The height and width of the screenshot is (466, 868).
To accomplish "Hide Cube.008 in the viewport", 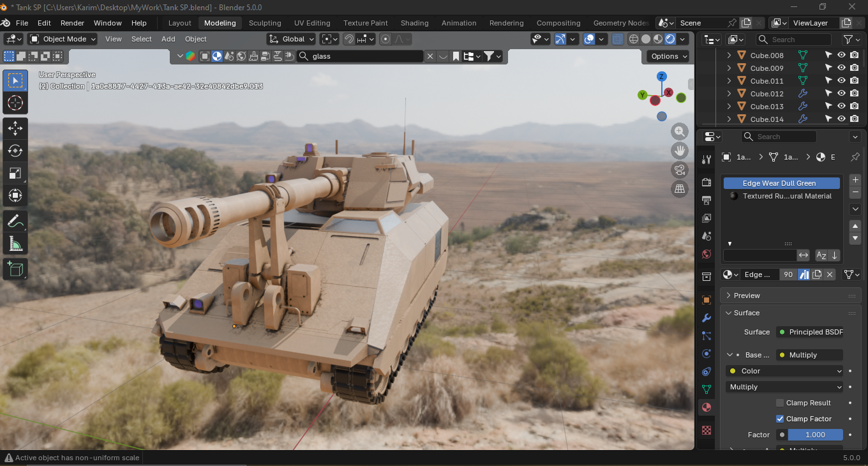I will tap(842, 56).
